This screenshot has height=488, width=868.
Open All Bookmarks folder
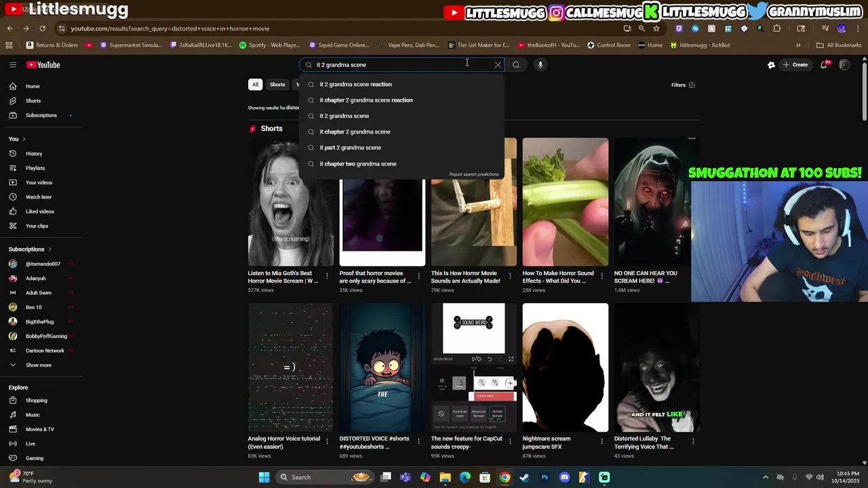(x=839, y=45)
